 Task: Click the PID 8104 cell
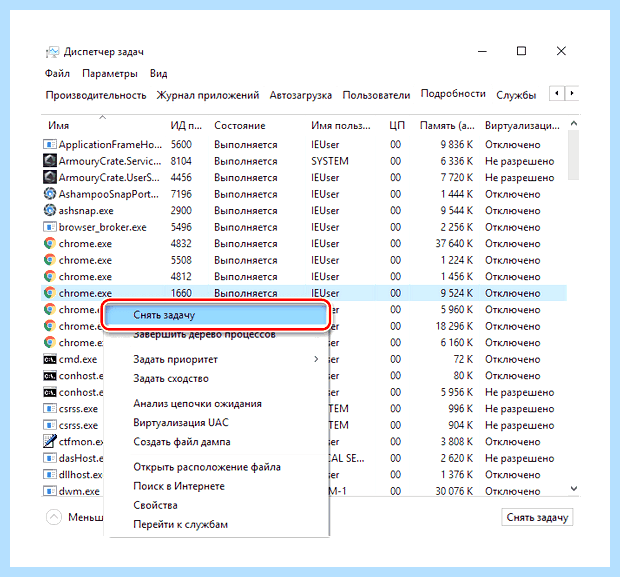[x=181, y=161]
